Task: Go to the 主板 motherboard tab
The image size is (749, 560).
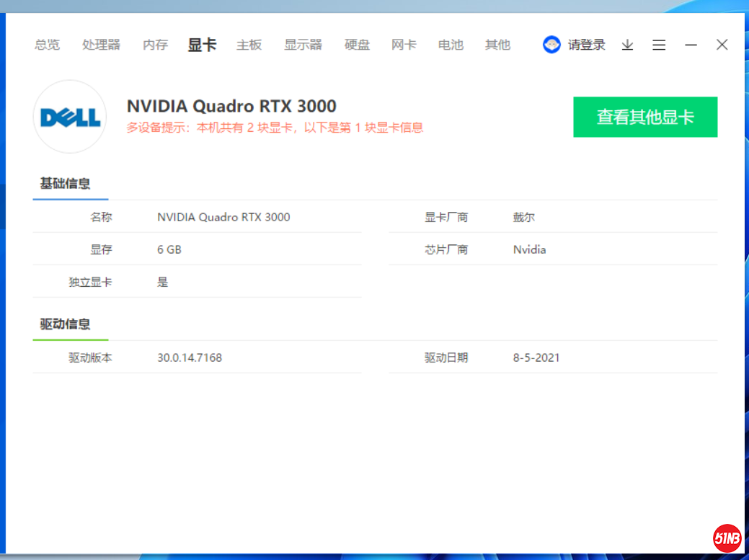Action: (249, 45)
